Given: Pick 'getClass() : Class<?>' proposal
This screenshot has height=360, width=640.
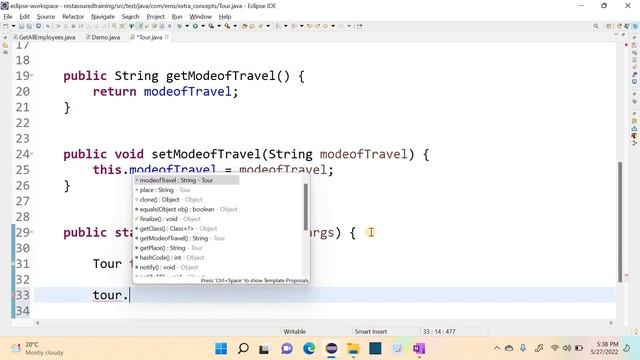Looking at the screenshot, I should point(176,229).
